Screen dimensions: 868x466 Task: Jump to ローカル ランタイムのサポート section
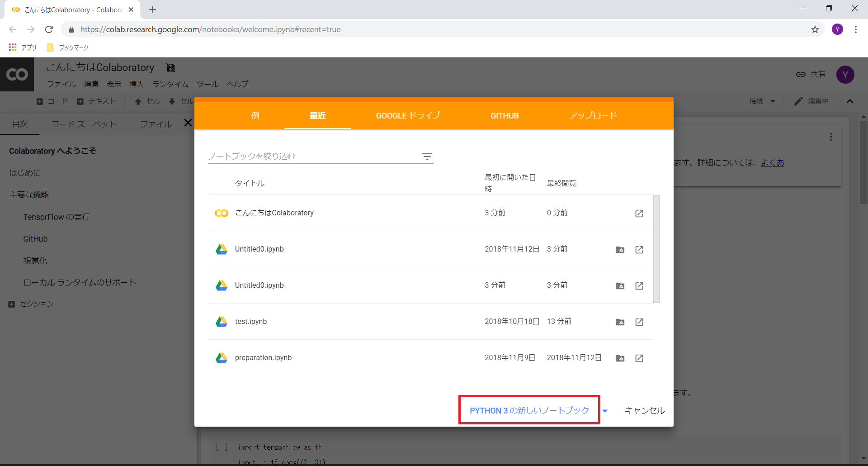point(80,283)
